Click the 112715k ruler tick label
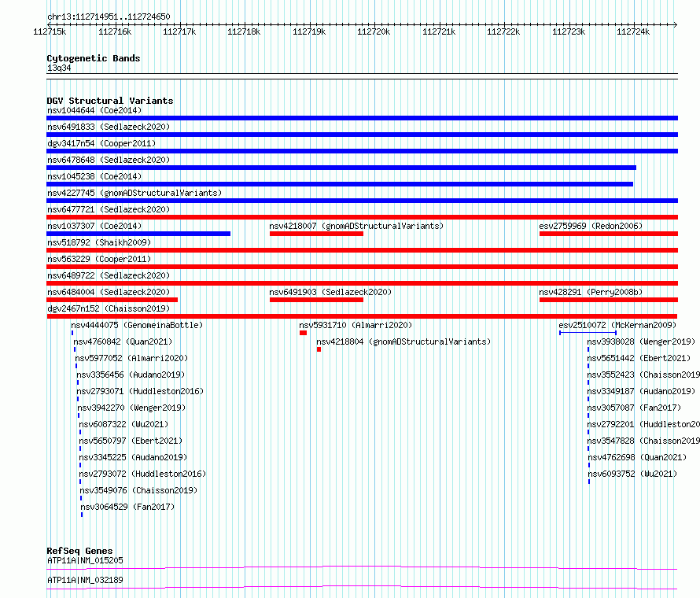Screen dimensions: 700x598 click(x=50, y=31)
